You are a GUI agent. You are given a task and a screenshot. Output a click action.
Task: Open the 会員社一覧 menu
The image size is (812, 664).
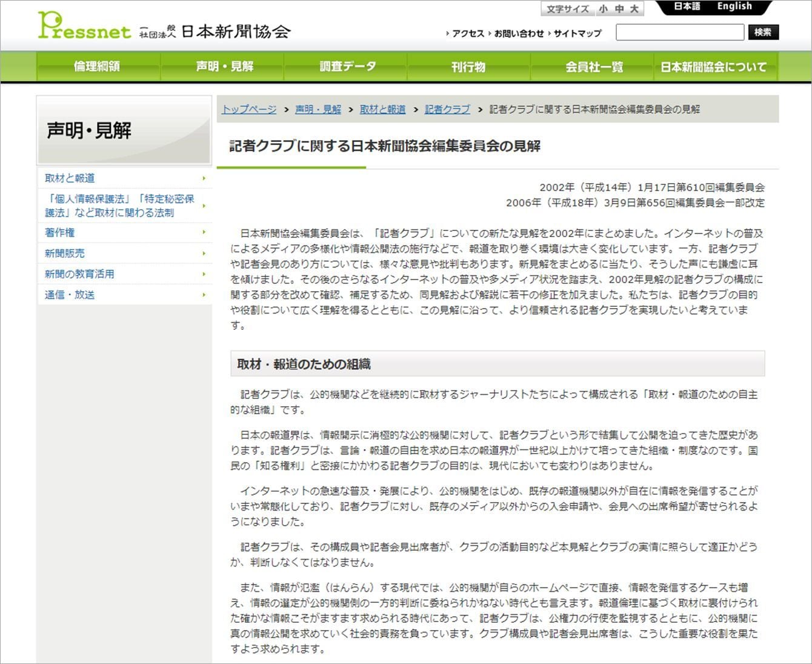(594, 67)
